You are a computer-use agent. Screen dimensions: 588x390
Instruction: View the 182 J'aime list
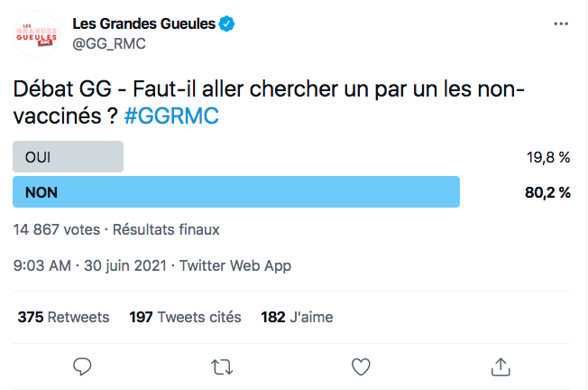297,317
